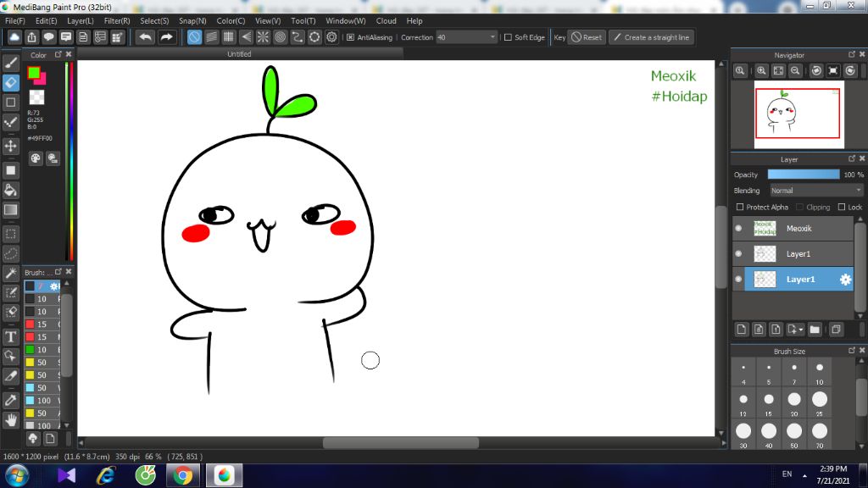Image resolution: width=868 pixels, height=488 pixels.
Task: Open the Filter(R) menu
Action: click(x=117, y=20)
